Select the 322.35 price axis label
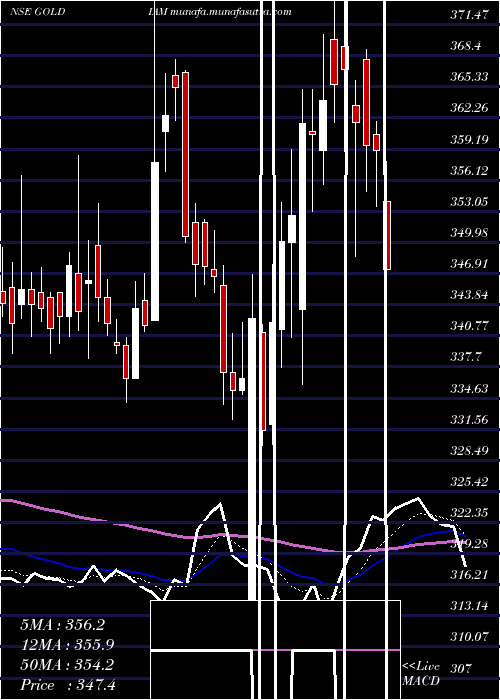Screen dimensions: 500x700 (x=471, y=513)
